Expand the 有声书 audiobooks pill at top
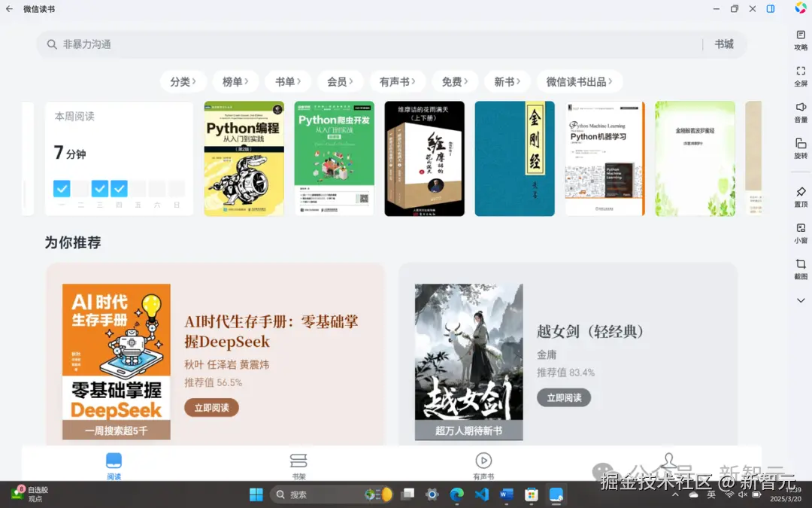This screenshot has width=812, height=508. point(398,81)
